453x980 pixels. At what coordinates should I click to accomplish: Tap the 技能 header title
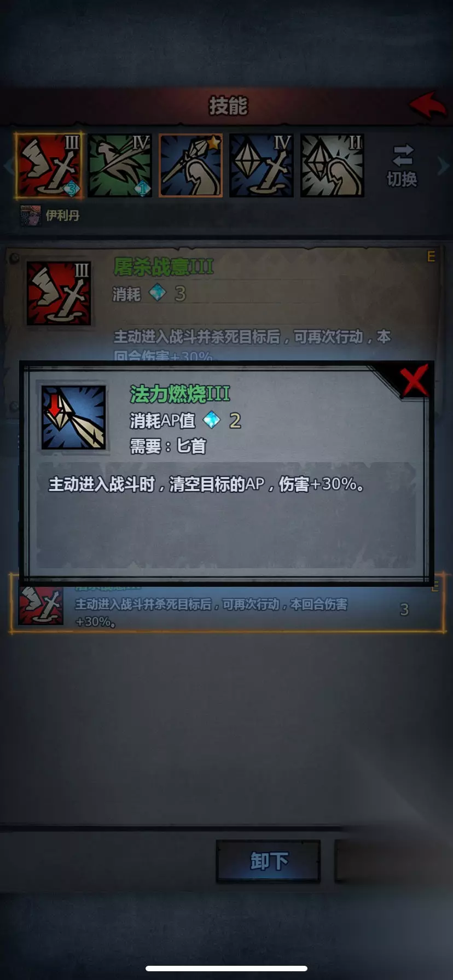228,106
